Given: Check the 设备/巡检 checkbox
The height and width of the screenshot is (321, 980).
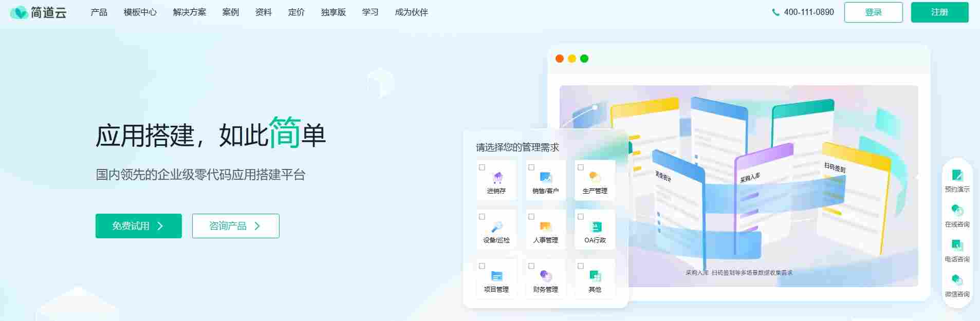Looking at the screenshot, I should [x=482, y=217].
